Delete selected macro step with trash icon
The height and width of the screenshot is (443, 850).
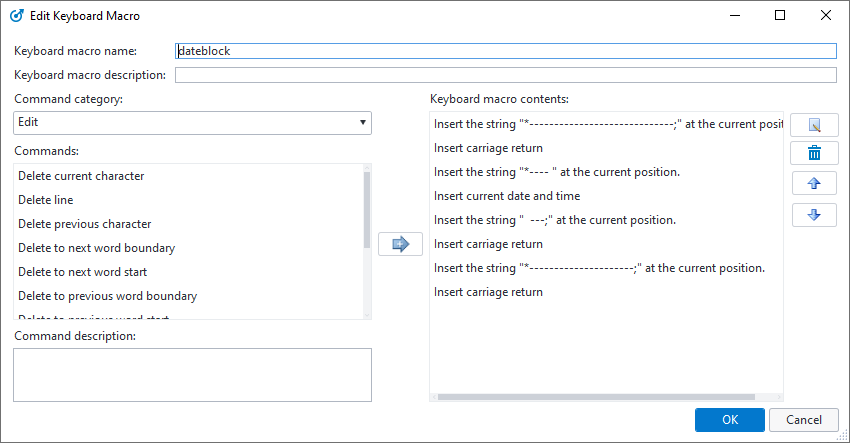coord(814,153)
